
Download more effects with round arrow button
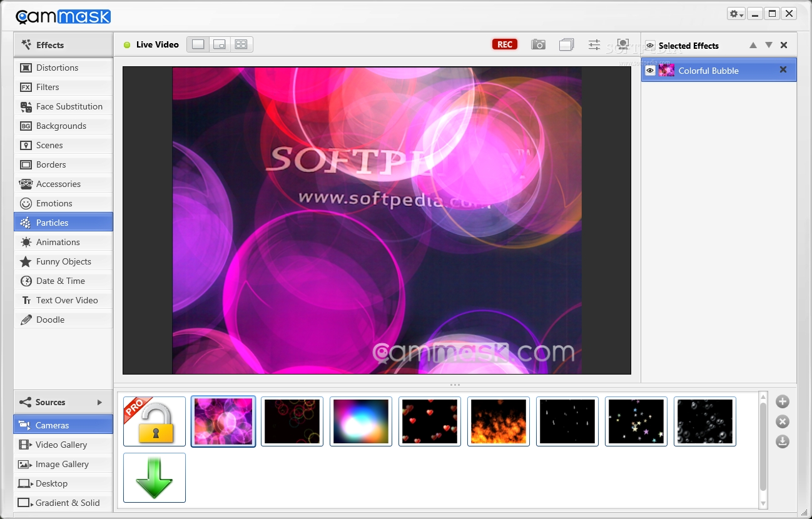click(x=783, y=442)
